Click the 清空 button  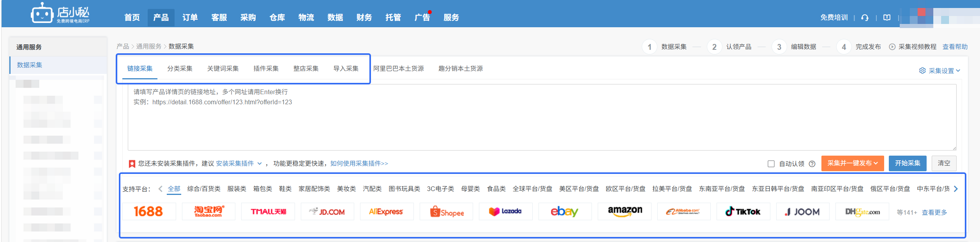[944, 163]
